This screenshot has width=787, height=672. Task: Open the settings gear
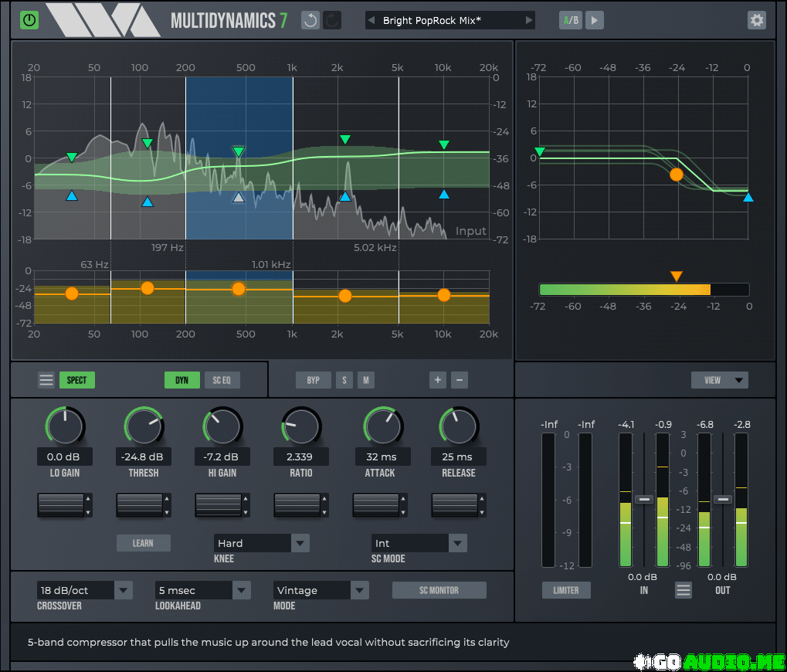[756, 20]
